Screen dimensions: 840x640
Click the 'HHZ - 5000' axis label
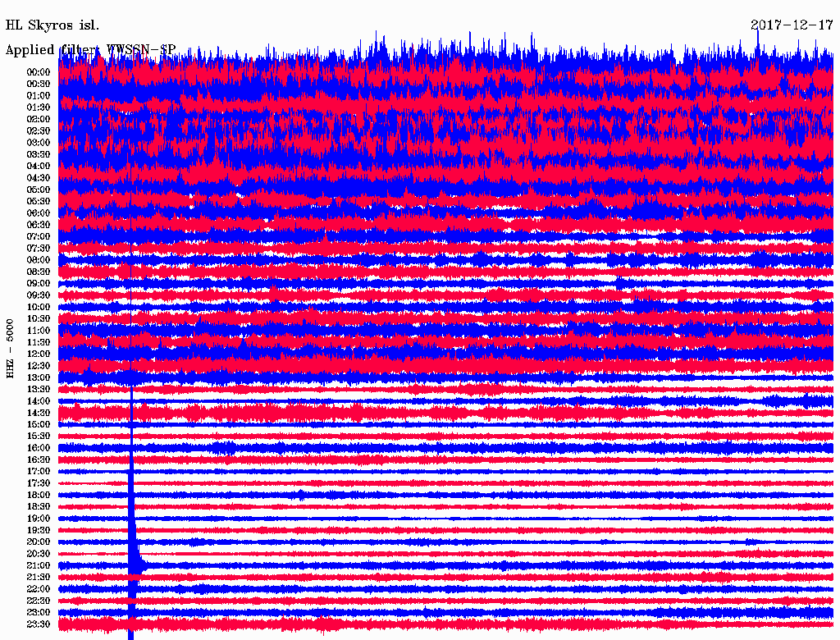[x=10, y=349]
